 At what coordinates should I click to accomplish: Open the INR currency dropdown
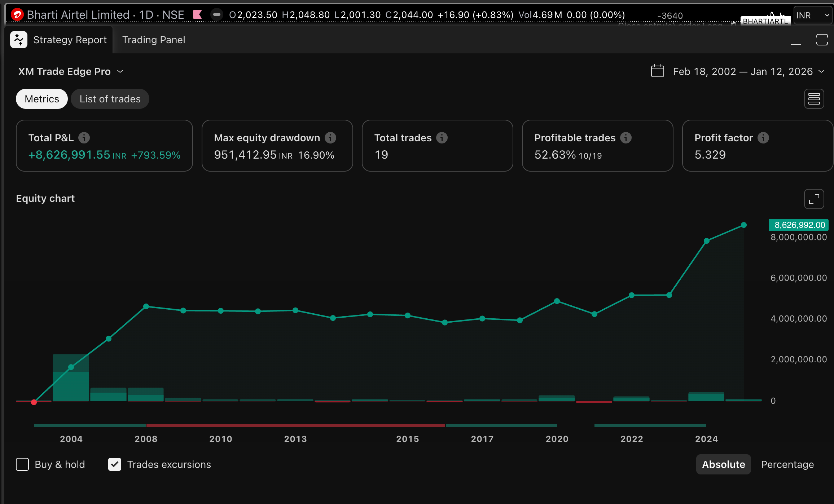pos(812,15)
